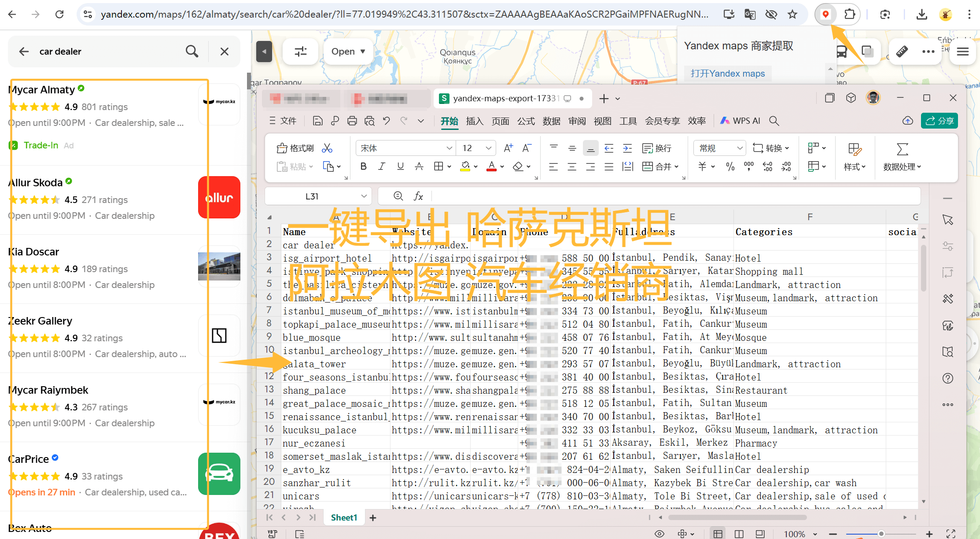The width and height of the screenshot is (980, 539).
Task: Click the map ruler tool icon
Action: (902, 52)
